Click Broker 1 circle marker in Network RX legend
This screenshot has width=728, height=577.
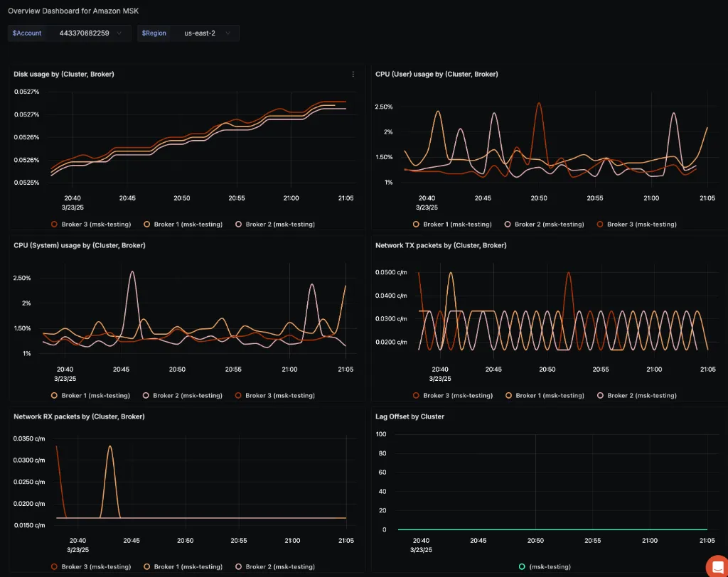pyautogui.click(x=146, y=567)
